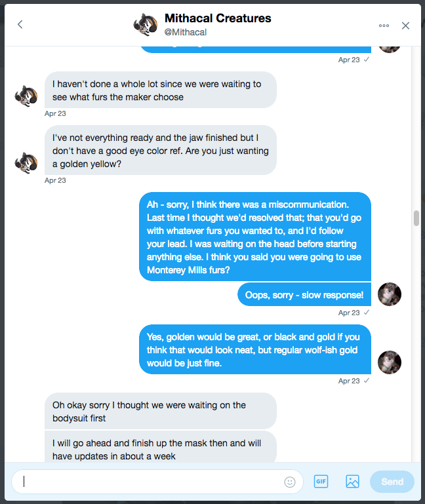425x504 pixels.
Task: Click sender avatar beside 'Yes, golden would be great'
Action: pos(390,361)
